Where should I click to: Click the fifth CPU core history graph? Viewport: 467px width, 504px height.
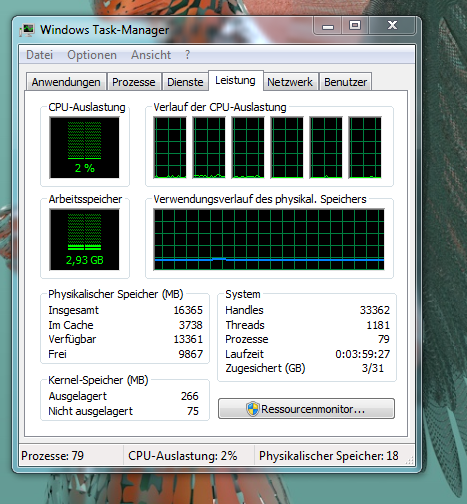click(326, 147)
